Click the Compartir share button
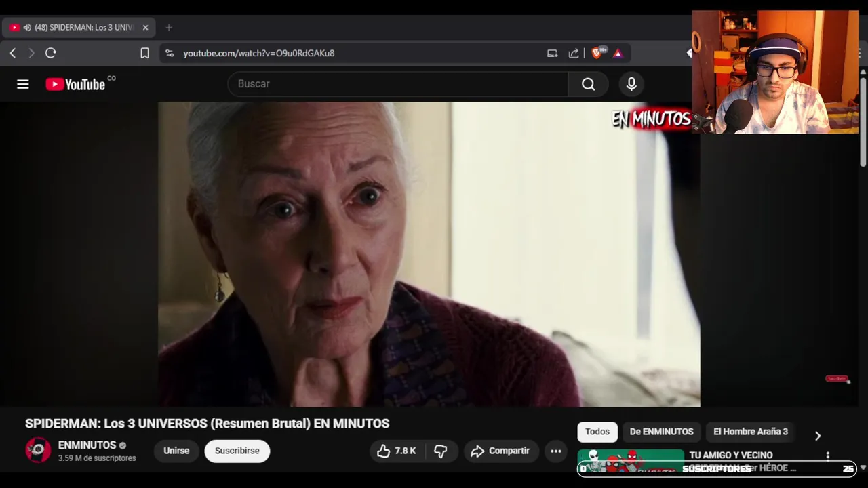868x488 pixels. point(501,451)
